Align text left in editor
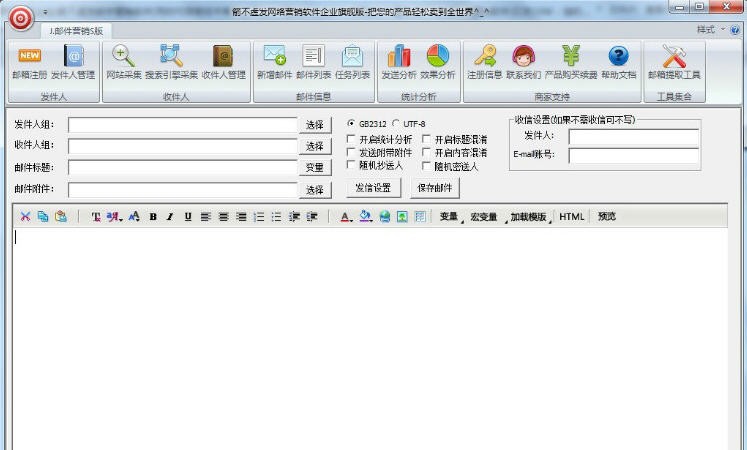 205,217
